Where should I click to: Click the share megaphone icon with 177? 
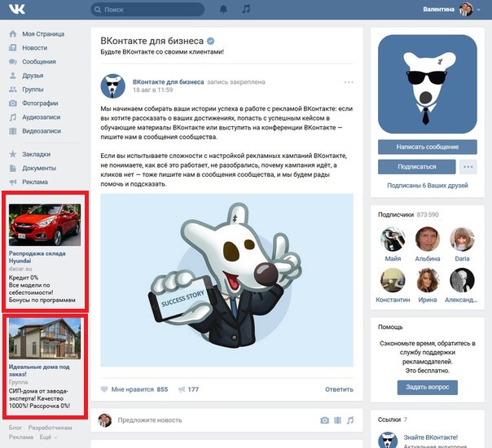click(182, 389)
